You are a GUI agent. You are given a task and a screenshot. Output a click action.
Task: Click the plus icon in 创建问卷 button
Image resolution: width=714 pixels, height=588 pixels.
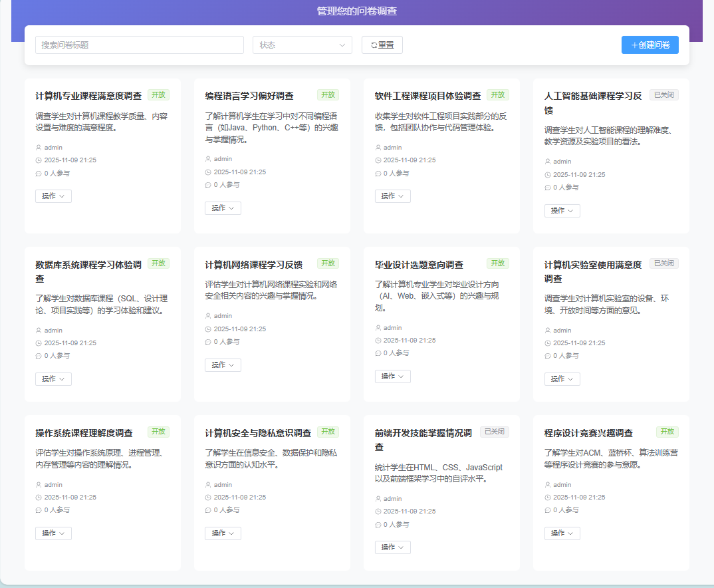pyautogui.click(x=634, y=45)
